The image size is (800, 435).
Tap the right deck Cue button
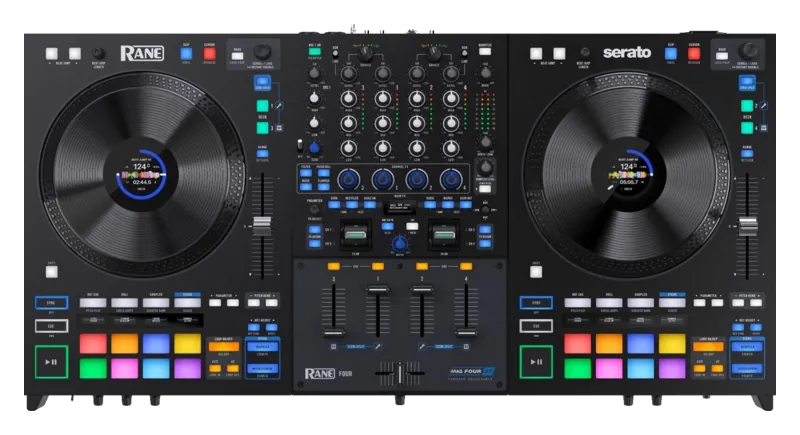536,326
